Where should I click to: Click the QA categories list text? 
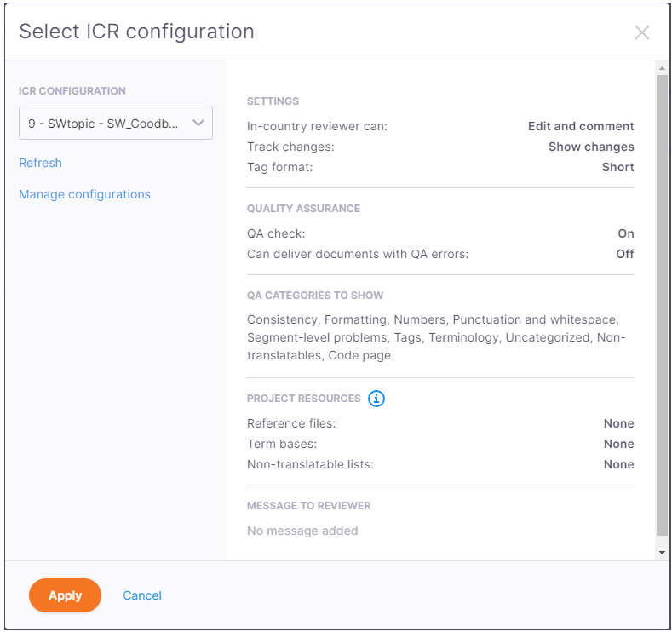click(x=434, y=337)
